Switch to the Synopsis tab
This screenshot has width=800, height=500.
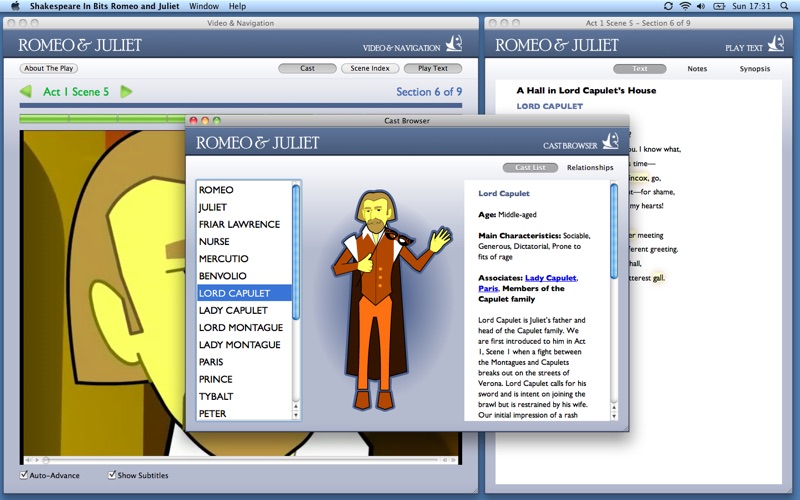point(755,69)
